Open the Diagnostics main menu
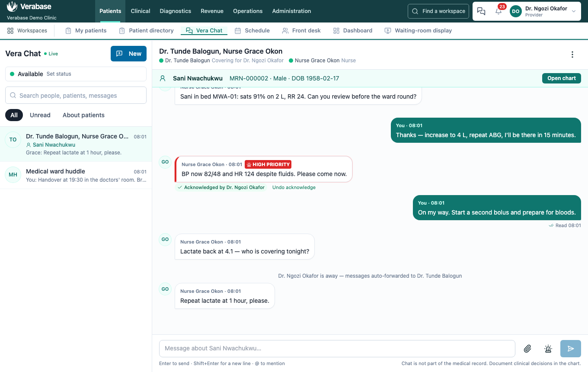588x372 pixels. [175, 11]
